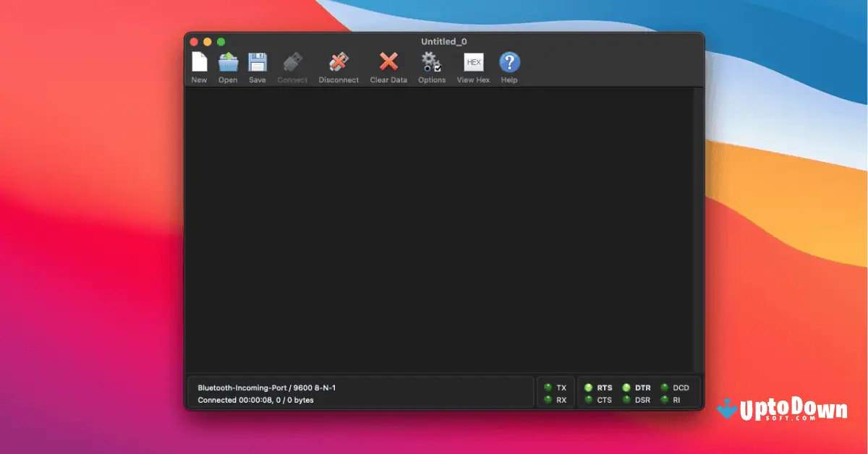The image size is (868, 454).
Task: Open a saved connection using the Open icon
Action: coord(228,65)
